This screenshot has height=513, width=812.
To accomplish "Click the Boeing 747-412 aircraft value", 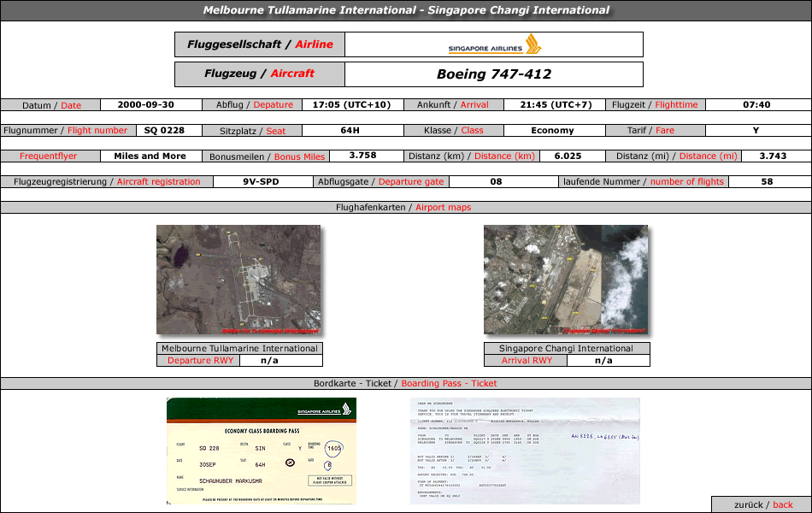I will 494,74.
